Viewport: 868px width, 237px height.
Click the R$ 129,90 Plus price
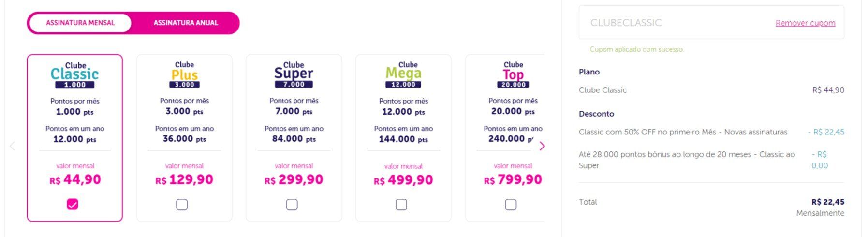(x=184, y=180)
